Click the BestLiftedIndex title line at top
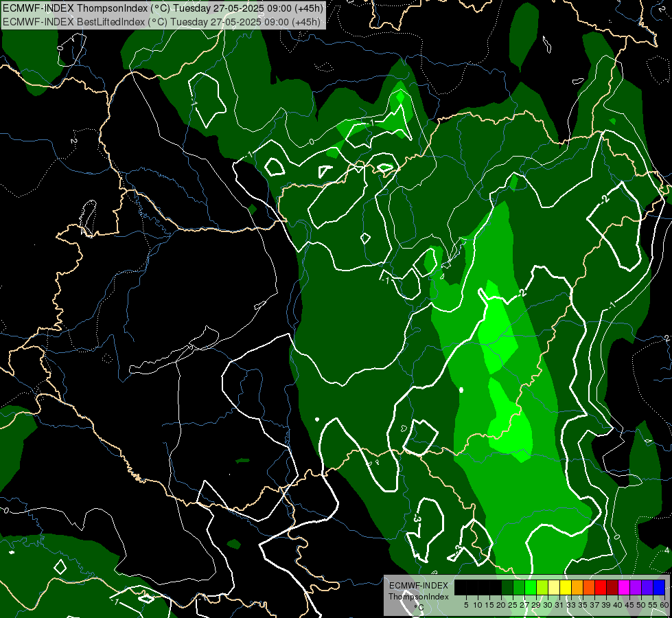This screenshot has width=672, height=618. coord(161,22)
